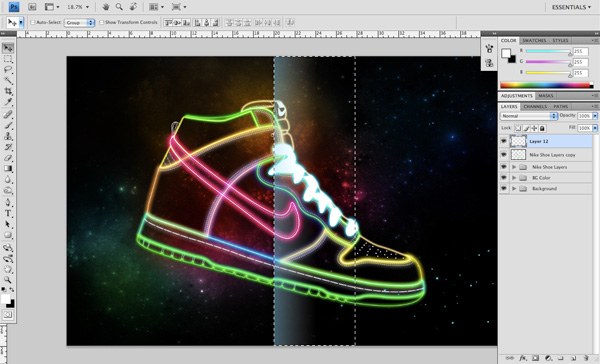Expand the Background group
Image resolution: width=600 pixels, height=364 pixels.
pos(514,189)
